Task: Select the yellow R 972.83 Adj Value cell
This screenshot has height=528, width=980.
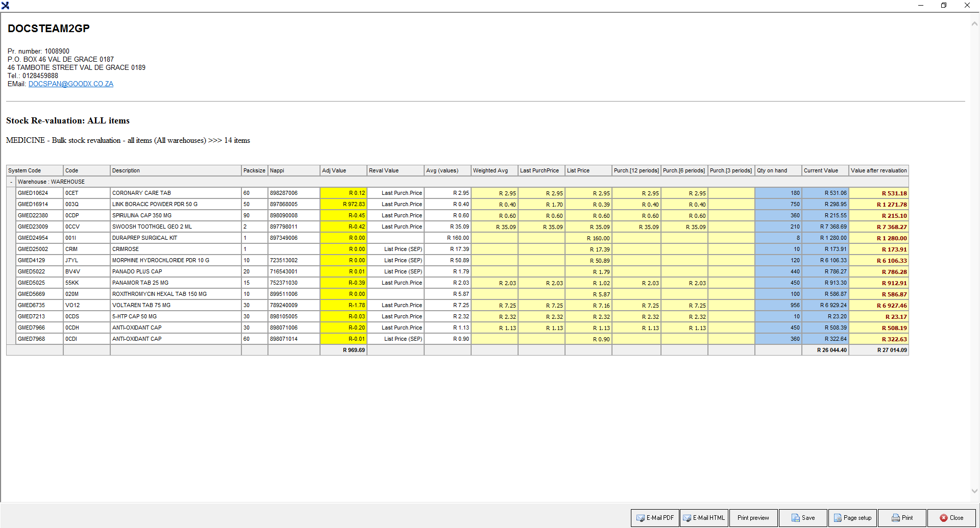Action: (343, 205)
